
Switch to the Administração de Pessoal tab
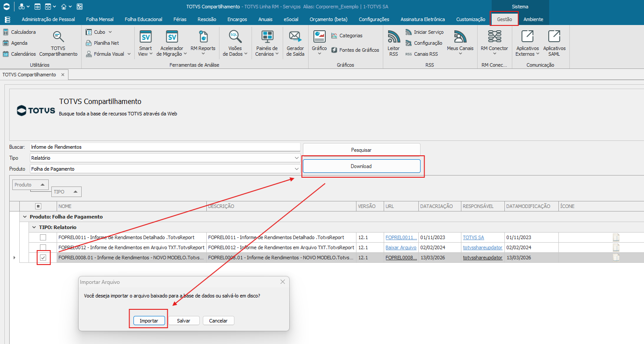48,19
